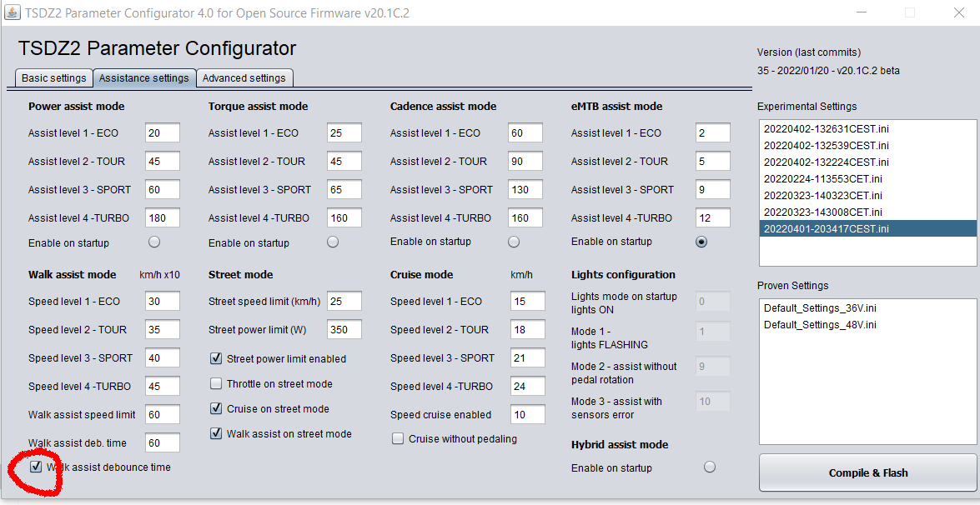Viewport: 980px width, 505px height.
Task: Click Walk assist speed level 1 ECO field
Action: [x=163, y=301]
